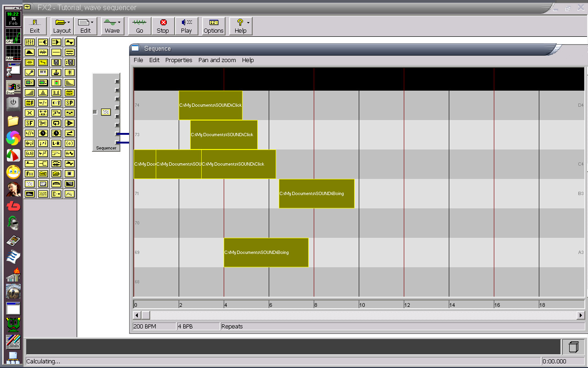
Task: Choose the piano keyboard module icon
Action: [43, 72]
